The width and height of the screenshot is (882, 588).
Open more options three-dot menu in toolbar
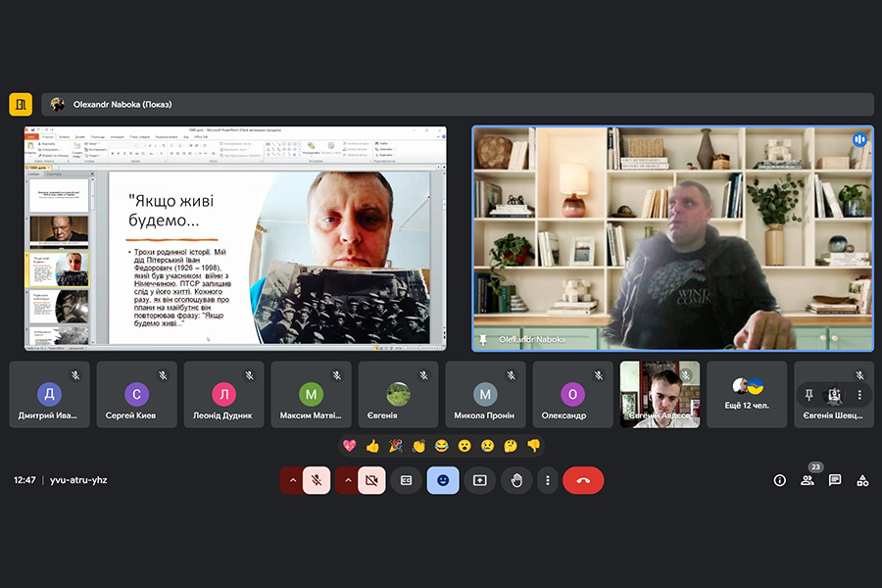[x=547, y=480]
